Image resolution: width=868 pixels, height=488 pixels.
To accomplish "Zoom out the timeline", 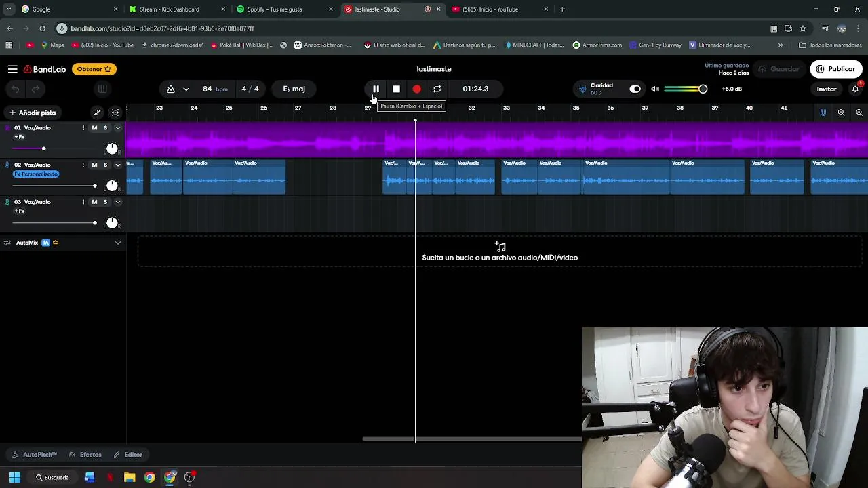I will pos(841,113).
